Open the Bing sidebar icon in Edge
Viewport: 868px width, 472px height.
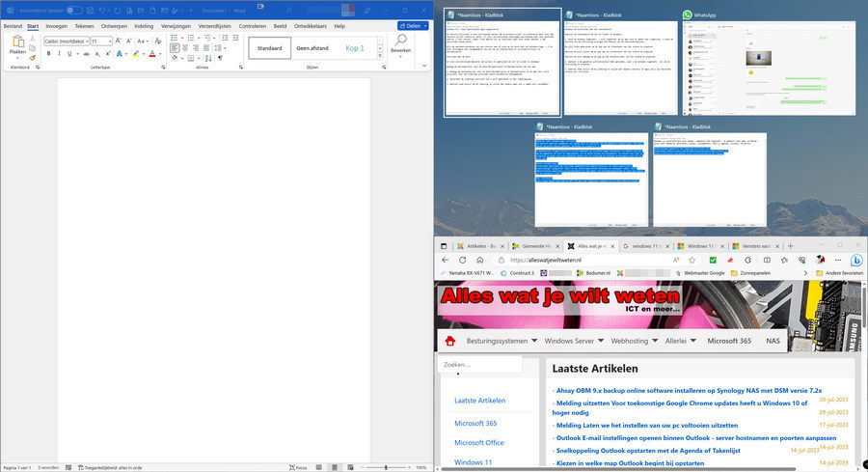[x=856, y=260]
